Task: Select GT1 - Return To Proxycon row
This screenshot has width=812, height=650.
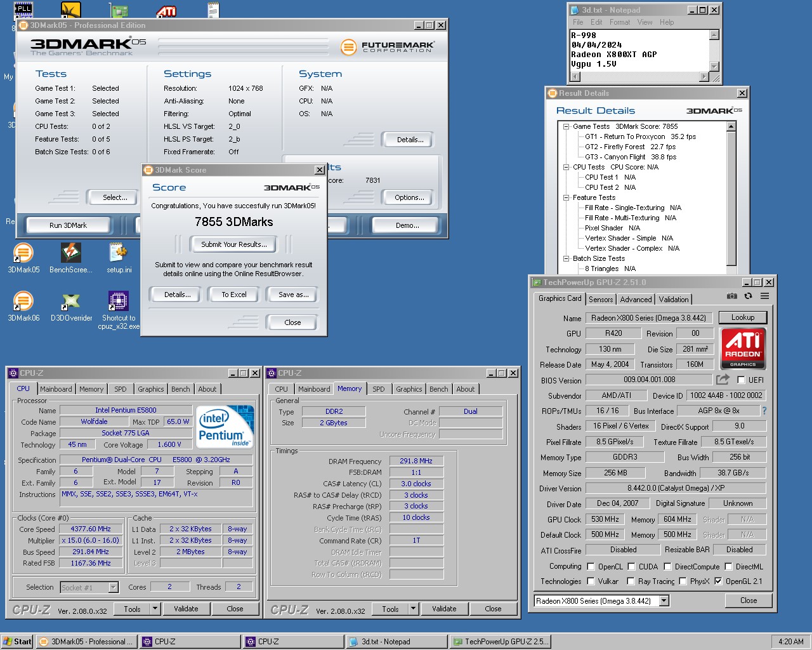Action: [640, 136]
